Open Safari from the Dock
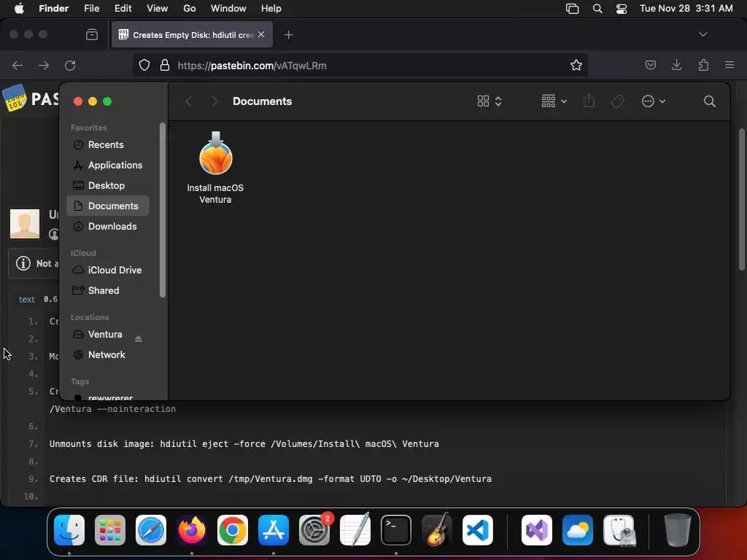Viewport: 747px width, 560px height. (151, 531)
